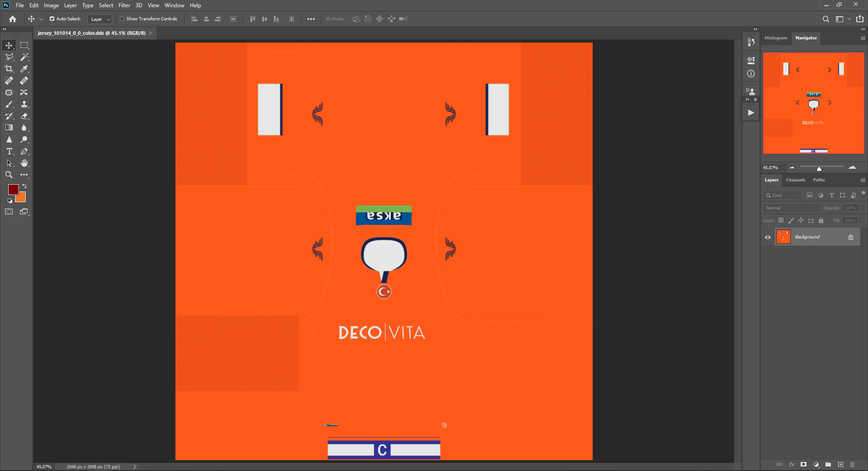Select the Brush tool
The height and width of the screenshot is (471, 868).
[9, 104]
